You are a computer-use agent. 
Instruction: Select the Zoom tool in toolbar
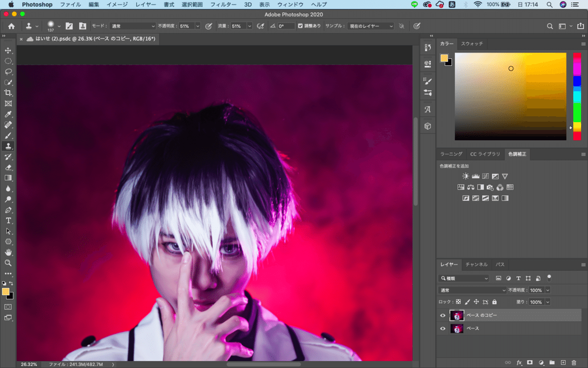pos(8,263)
